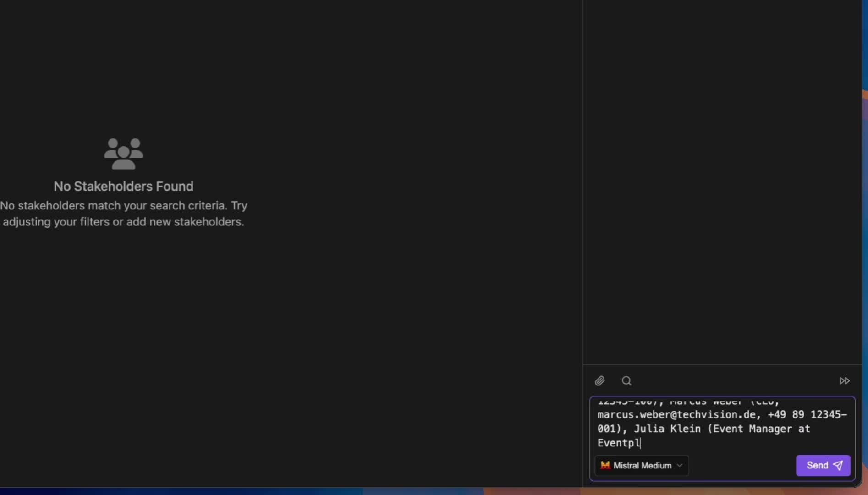Click the empty conversation area above the toolbar
Screen dimensions: 868x495
point(722,183)
